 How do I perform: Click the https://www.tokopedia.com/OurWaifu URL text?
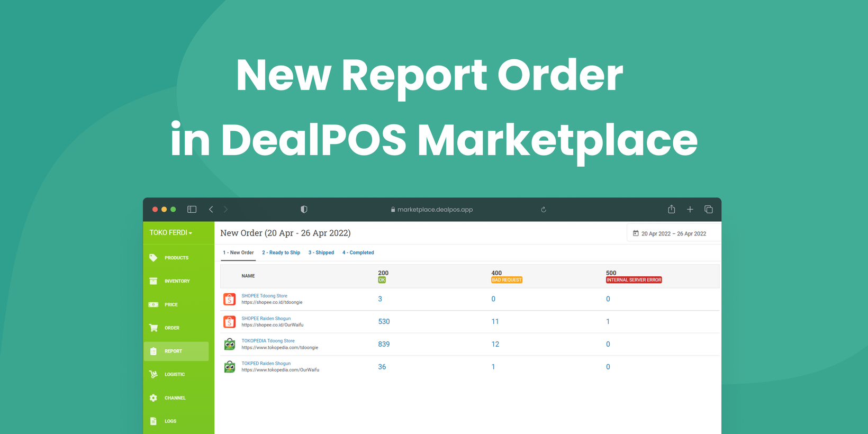(281, 370)
